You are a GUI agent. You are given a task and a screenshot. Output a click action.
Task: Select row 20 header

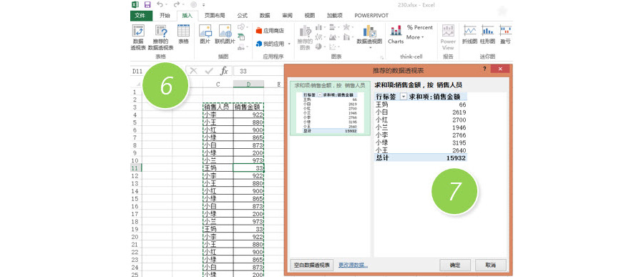point(135,237)
